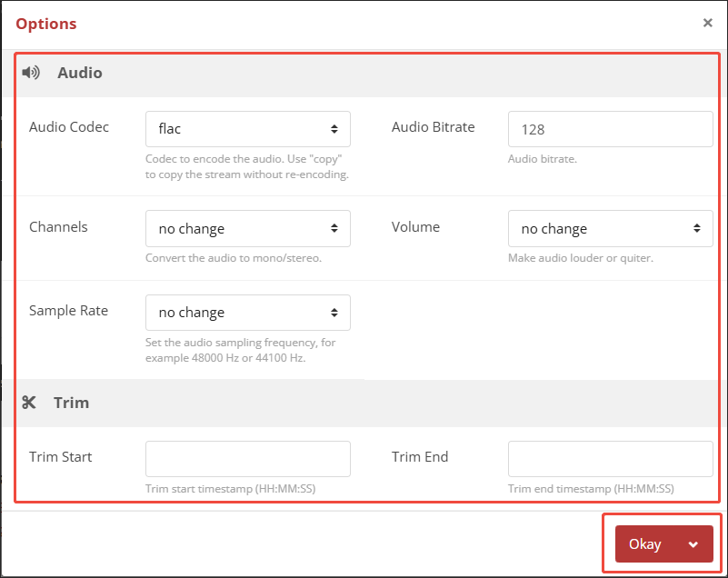Click the Volume label next to its dropdown
The image size is (728, 578).
pyautogui.click(x=415, y=226)
